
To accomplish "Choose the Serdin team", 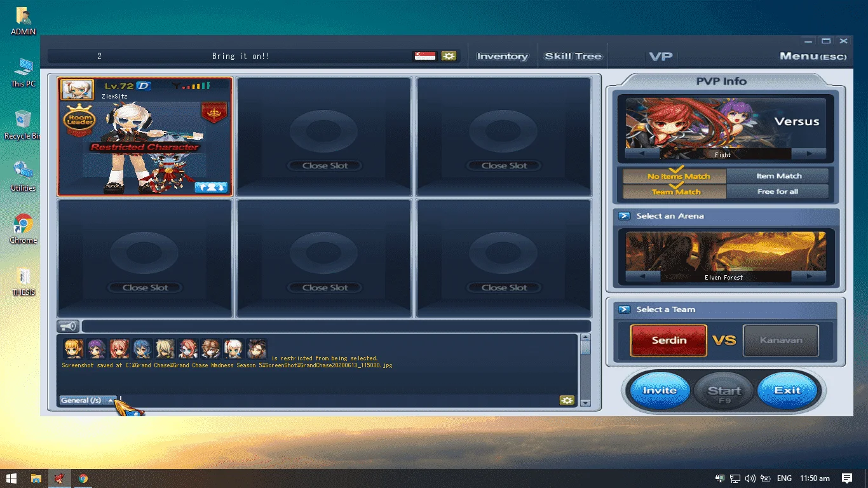I will [668, 340].
